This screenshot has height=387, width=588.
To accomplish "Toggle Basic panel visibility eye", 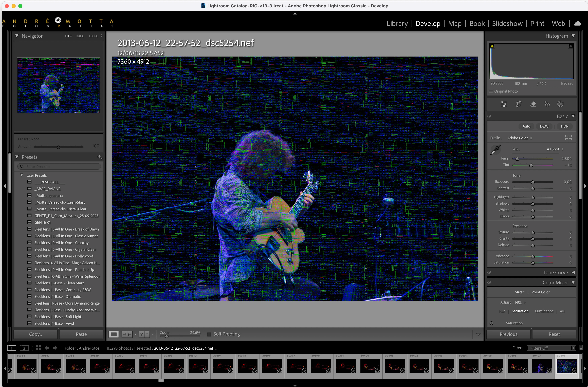I will tap(489, 116).
